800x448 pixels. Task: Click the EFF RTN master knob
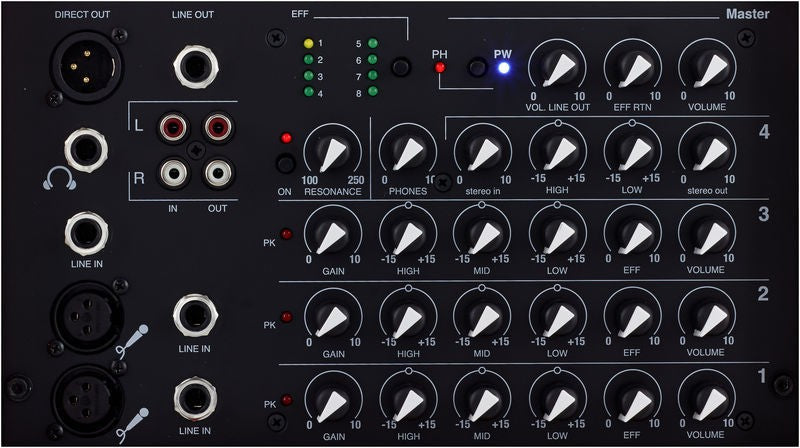pyautogui.click(x=633, y=68)
